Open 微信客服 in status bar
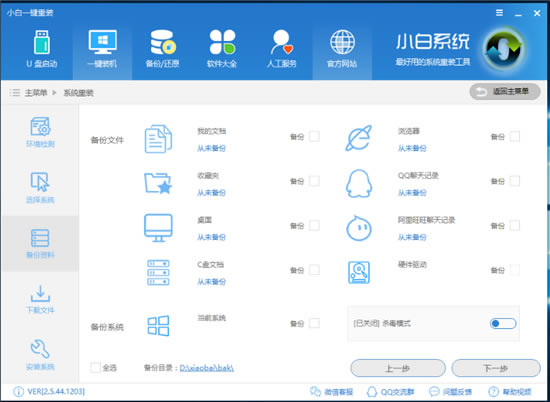550x402 pixels. coord(331,392)
